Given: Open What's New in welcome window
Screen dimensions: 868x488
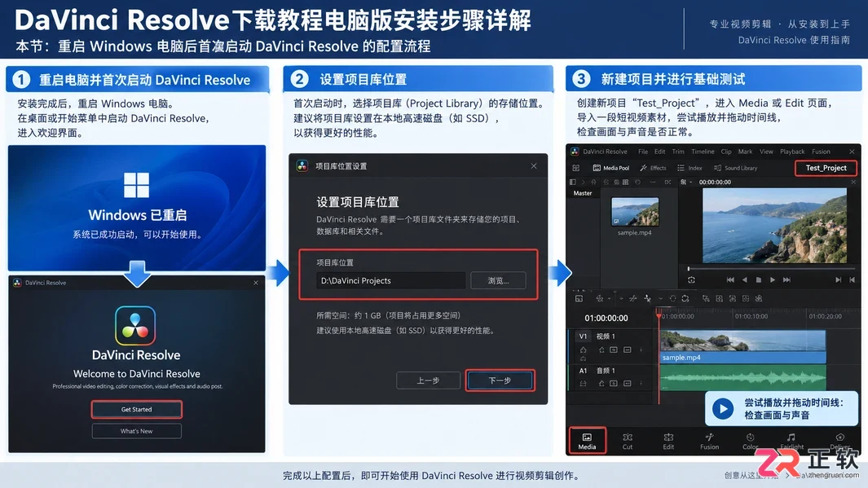Looking at the screenshot, I should point(136,431).
